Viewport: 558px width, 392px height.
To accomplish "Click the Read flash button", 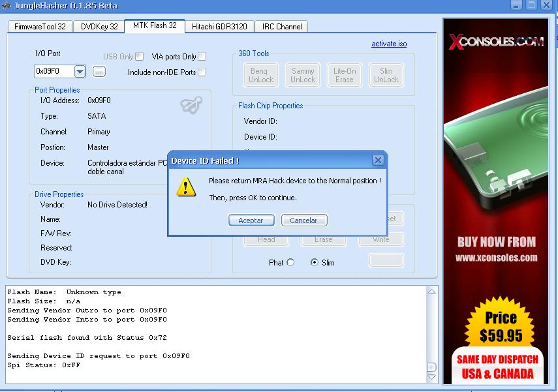I will [266, 240].
